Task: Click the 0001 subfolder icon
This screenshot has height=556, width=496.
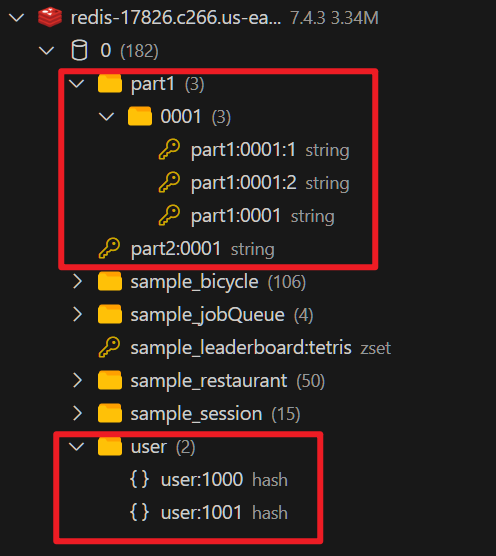Action: [x=140, y=116]
